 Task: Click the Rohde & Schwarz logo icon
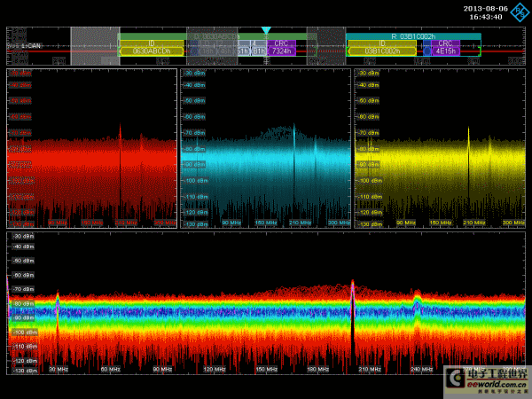pos(520,12)
